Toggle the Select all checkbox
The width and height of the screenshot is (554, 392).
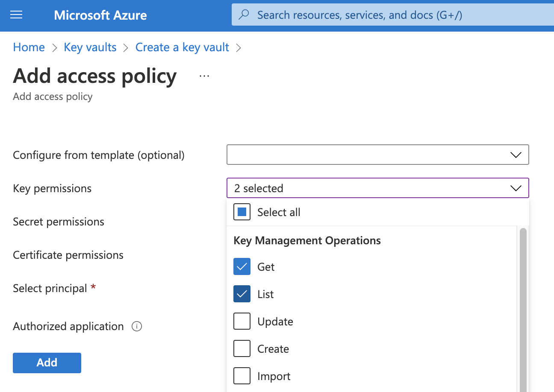tap(242, 212)
